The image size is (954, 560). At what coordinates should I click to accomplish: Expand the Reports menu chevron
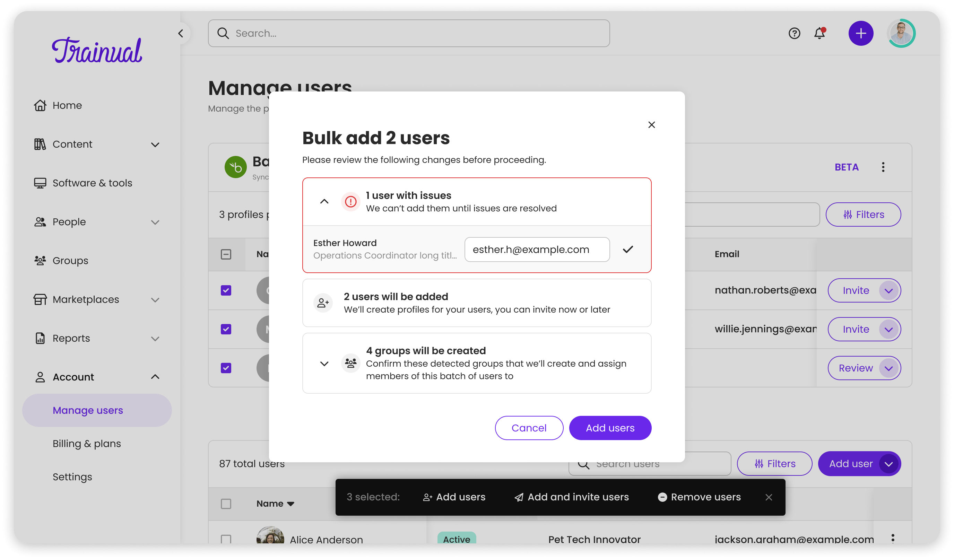(x=155, y=339)
